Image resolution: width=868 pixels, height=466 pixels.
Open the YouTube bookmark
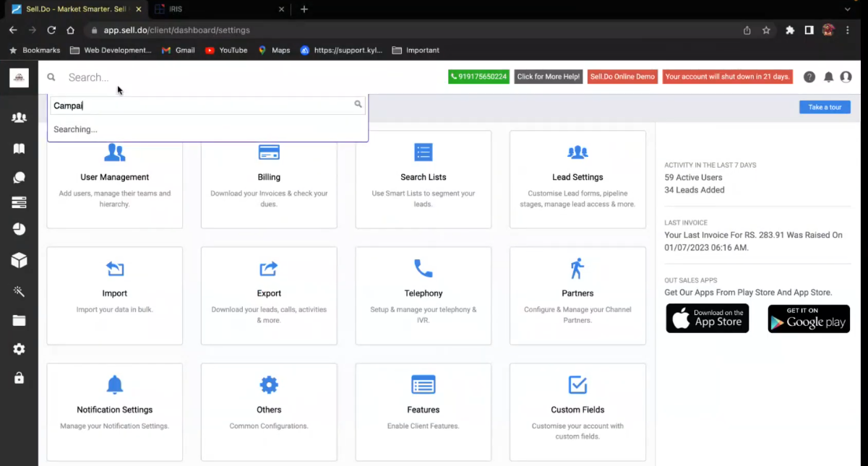226,51
